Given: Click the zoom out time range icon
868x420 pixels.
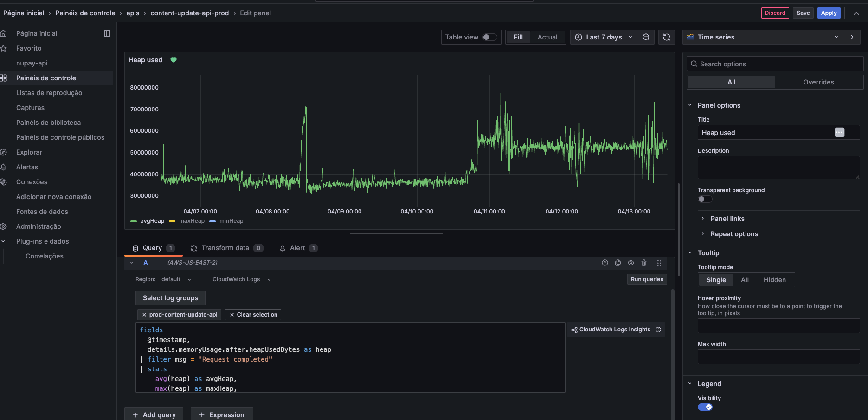Looking at the screenshot, I should tap(646, 37).
